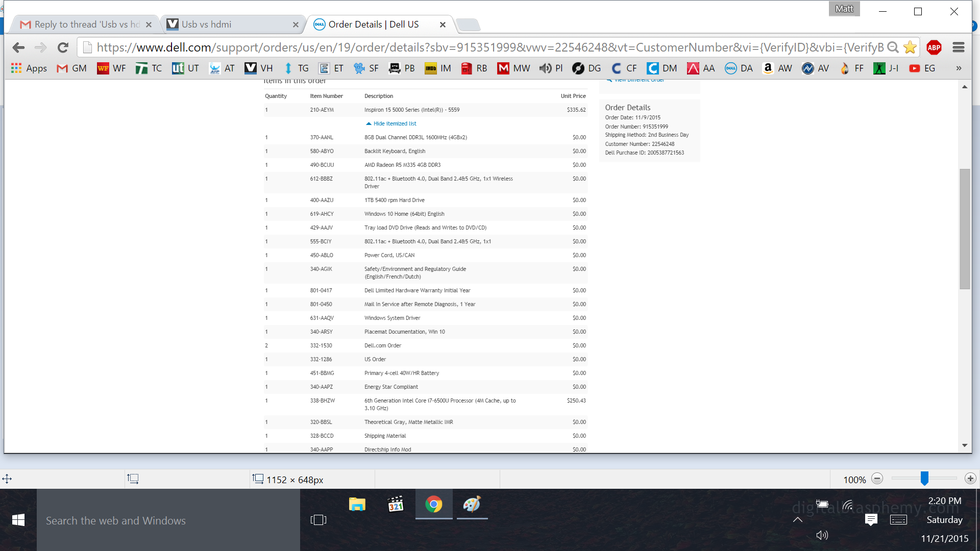Viewport: 980px width, 551px height.
Task: Zoom out with the minus button
Action: coord(877,479)
